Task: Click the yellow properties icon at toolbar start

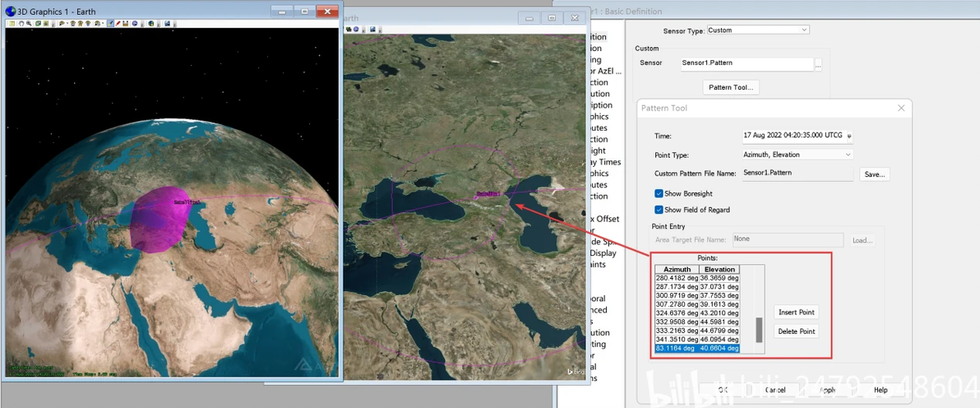Action: pos(12,23)
